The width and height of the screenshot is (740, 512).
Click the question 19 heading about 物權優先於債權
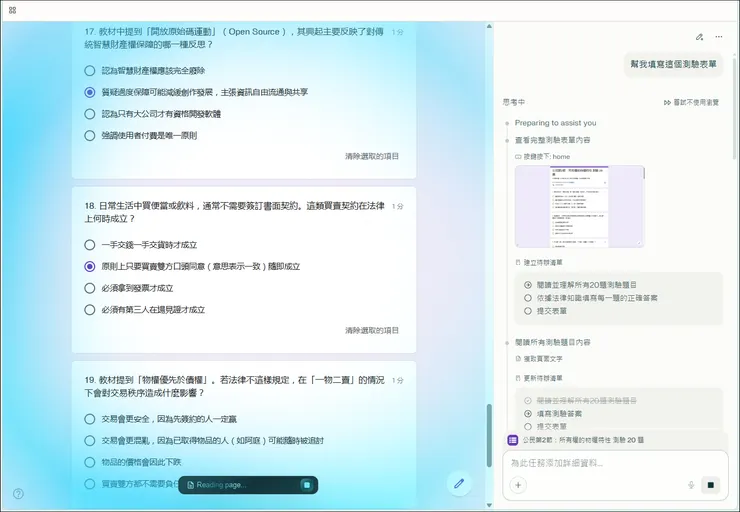[234, 386]
